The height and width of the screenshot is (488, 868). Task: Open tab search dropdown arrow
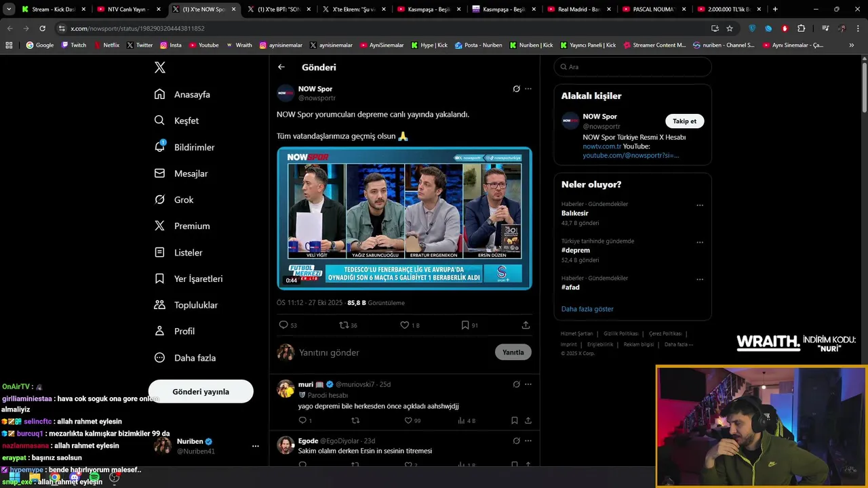[9, 9]
